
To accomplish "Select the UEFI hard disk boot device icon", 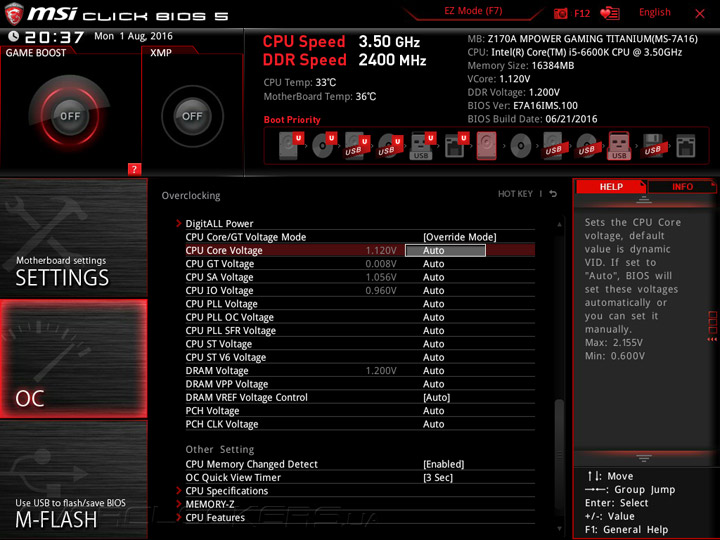I will (x=291, y=146).
